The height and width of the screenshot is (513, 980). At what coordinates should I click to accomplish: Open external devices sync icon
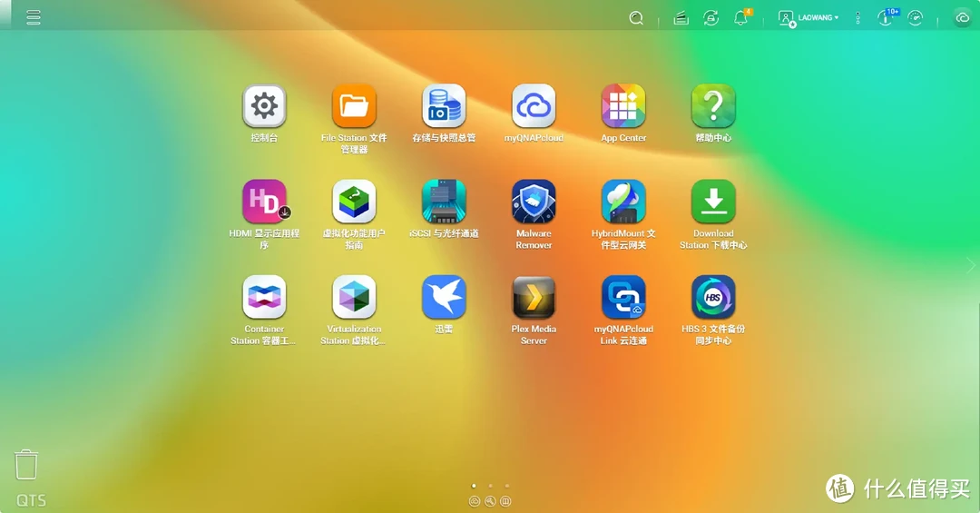tap(710, 18)
